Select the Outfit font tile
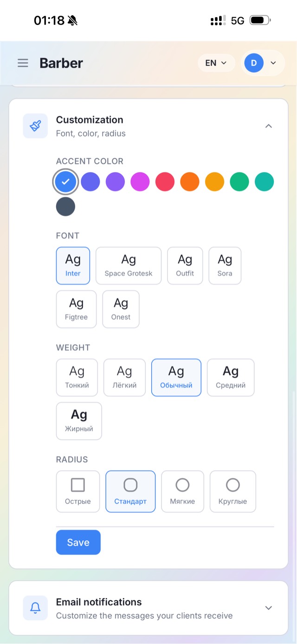297x644 pixels. [185, 266]
